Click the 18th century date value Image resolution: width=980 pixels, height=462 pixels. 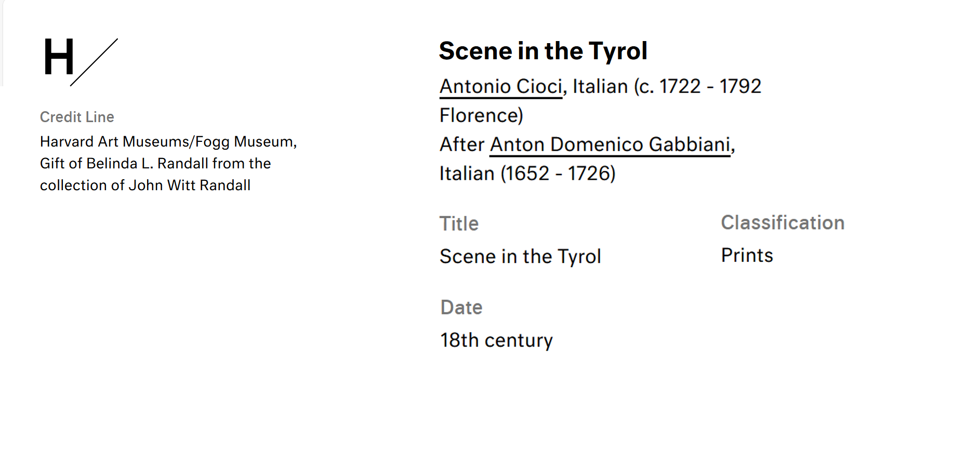pyautogui.click(x=496, y=340)
